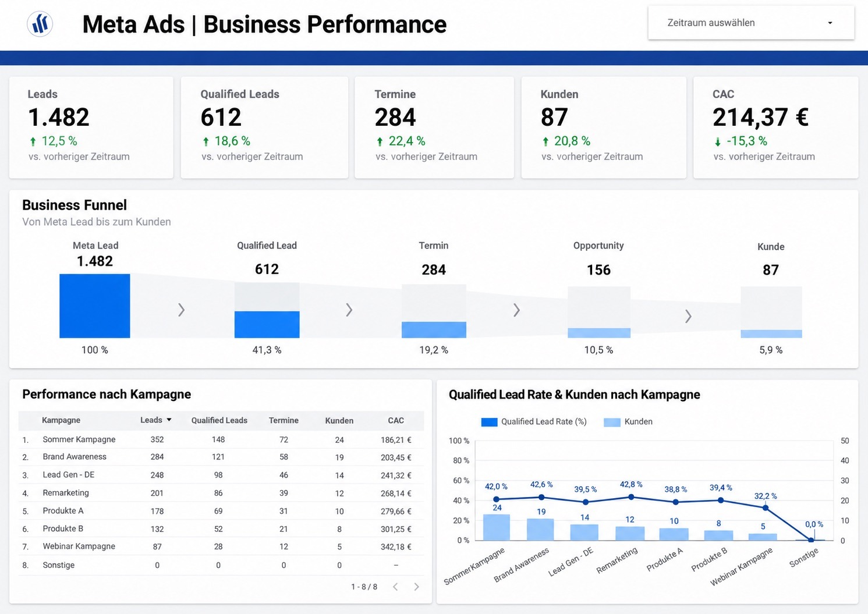Click the 186,21 € CAC cell
This screenshot has height=614, width=868.
(396, 440)
